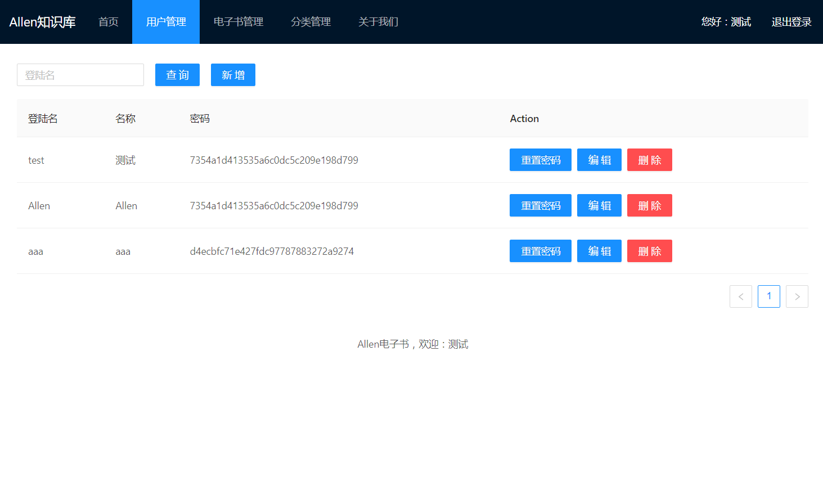Open the 分类管理 menu item
The width and height of the screenshot is (823, 504).
[x=311, y=22]
